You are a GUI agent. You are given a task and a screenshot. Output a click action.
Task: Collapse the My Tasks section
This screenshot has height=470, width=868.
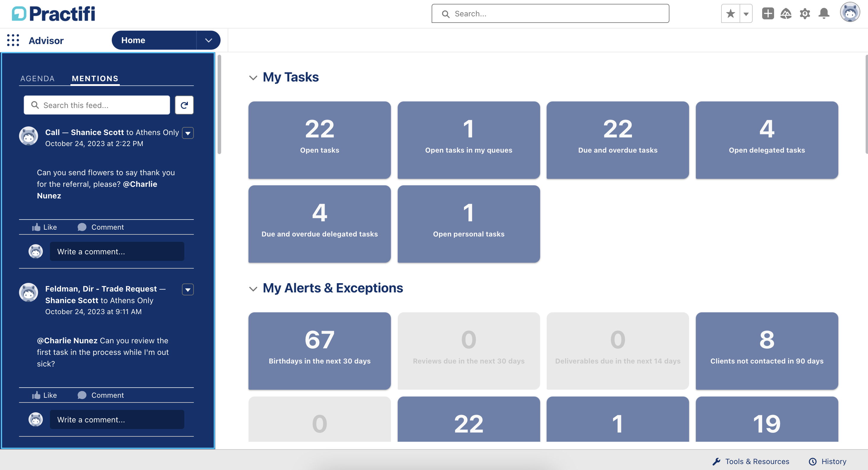click(253, 78)
